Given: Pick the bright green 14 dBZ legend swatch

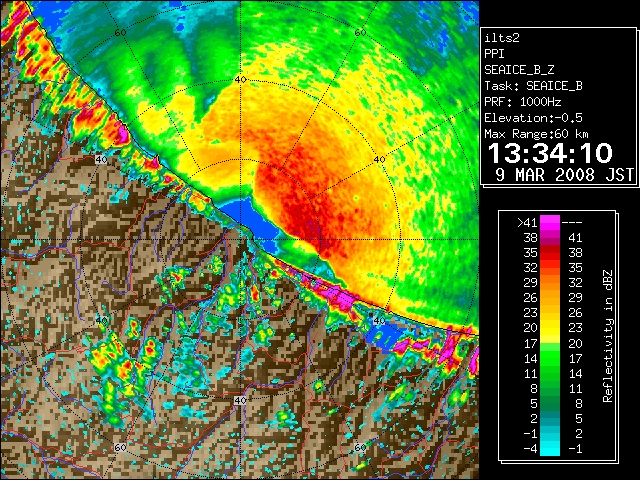Looking at the screenshot, I should (550, 358).
